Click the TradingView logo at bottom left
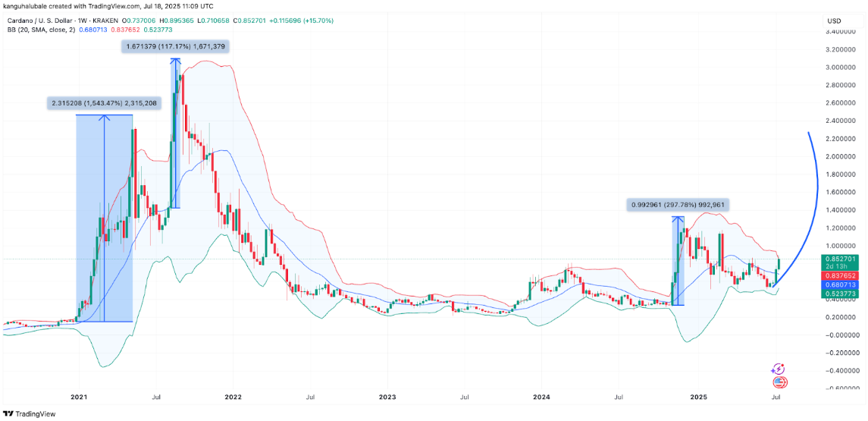The width and height of the screenshot is (868, 421). coord(29,414)
